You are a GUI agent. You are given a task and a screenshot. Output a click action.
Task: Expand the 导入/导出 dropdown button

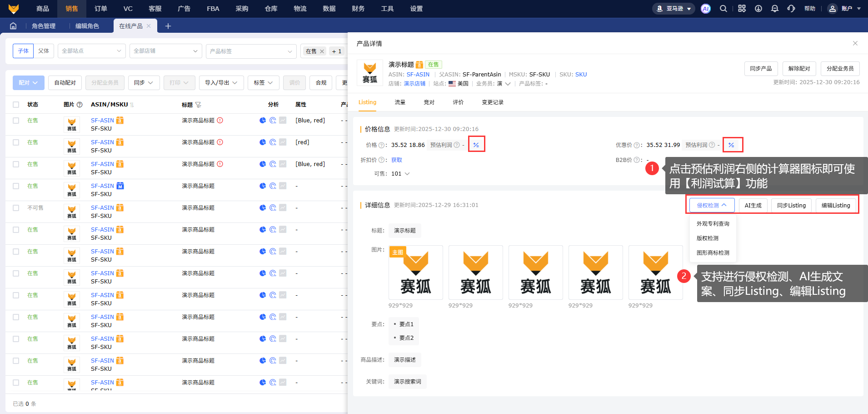pos(221,83)
